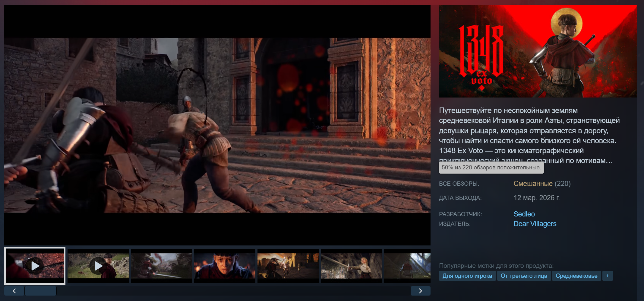The width and height of the screenshot is (644, 301).
Task: Open the partially visible last forest thumbnail
Action: [407, 266]
